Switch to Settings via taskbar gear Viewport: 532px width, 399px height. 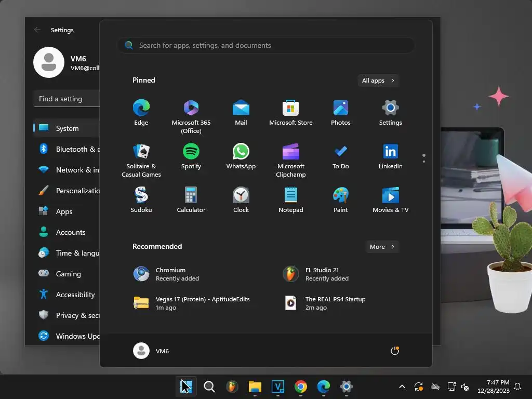[x=347, y=387]
